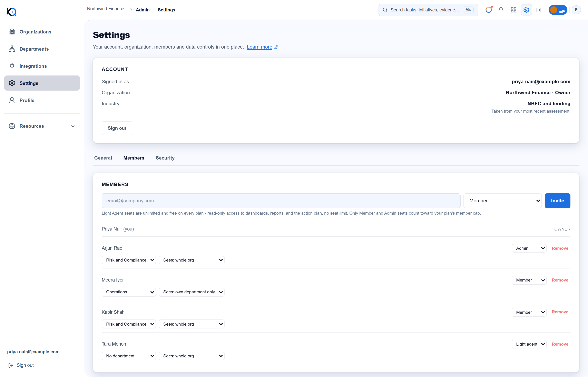Click the external link icon after Learn more

pos(276,47)
